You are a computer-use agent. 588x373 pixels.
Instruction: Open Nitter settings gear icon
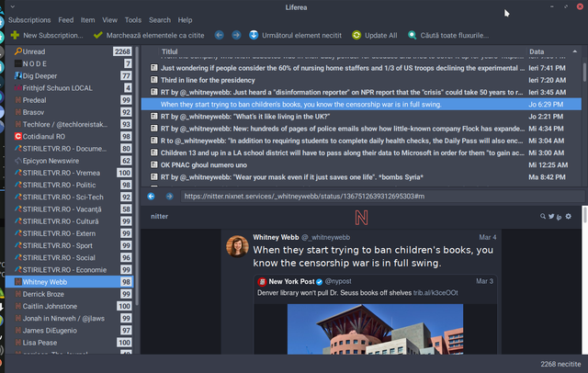[x=569, y=216]
